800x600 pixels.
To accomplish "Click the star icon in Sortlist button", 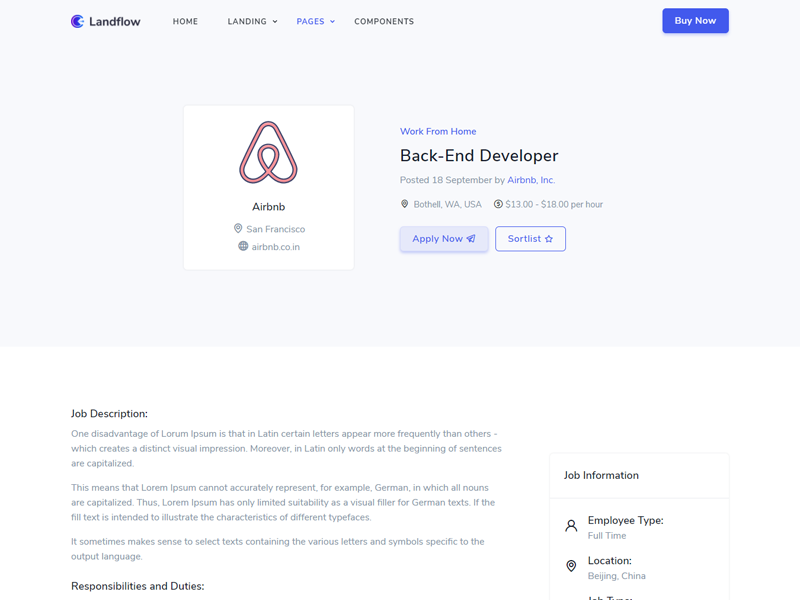I will pos(549,239).
